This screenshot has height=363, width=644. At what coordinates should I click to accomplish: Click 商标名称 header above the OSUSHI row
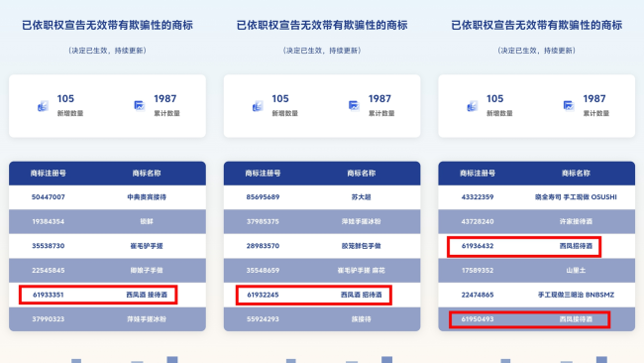pos(576,174)
